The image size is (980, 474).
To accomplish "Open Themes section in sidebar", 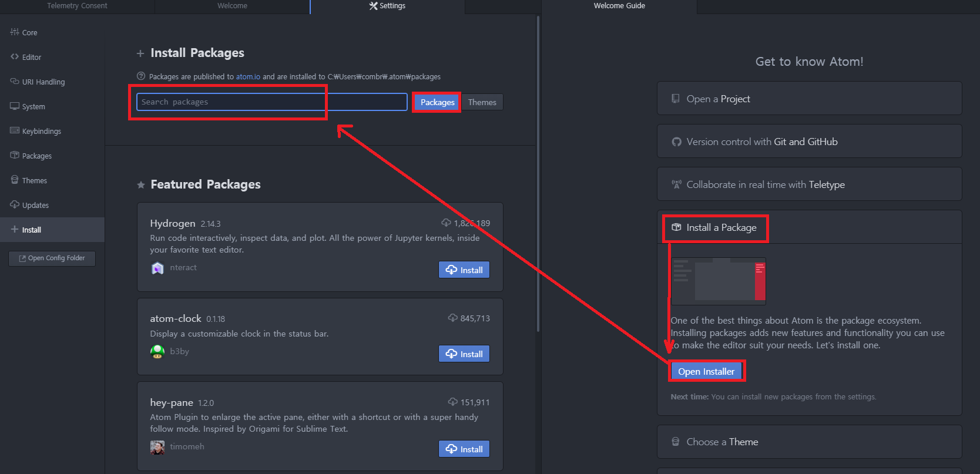I will pyautogui.click(x=52, y=180).
